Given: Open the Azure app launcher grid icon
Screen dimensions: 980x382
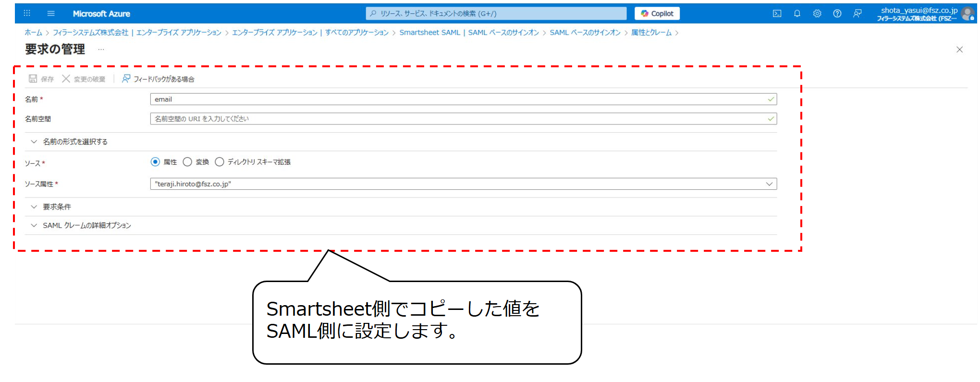Looking at the screenshot, I should click(27, 13).
